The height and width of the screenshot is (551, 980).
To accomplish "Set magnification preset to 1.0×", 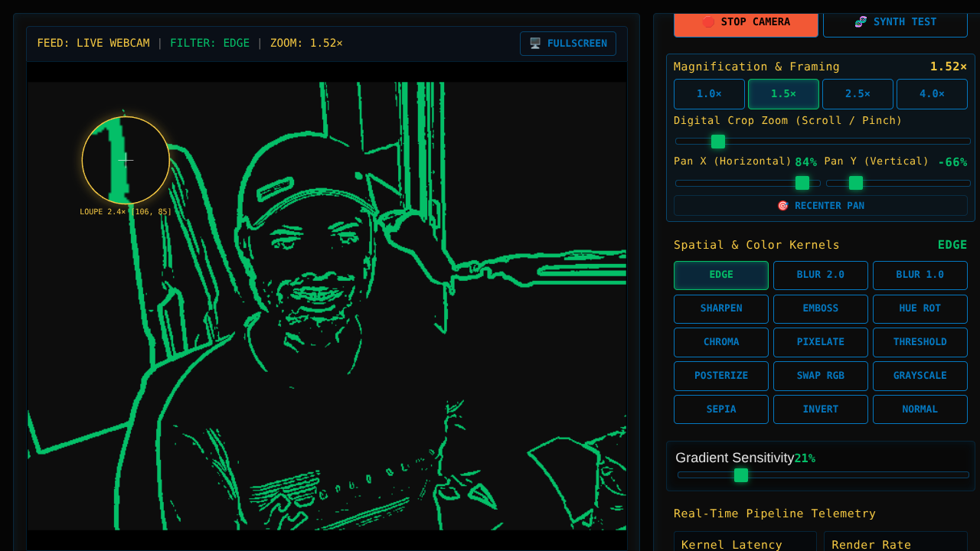I will coord(709,94).
